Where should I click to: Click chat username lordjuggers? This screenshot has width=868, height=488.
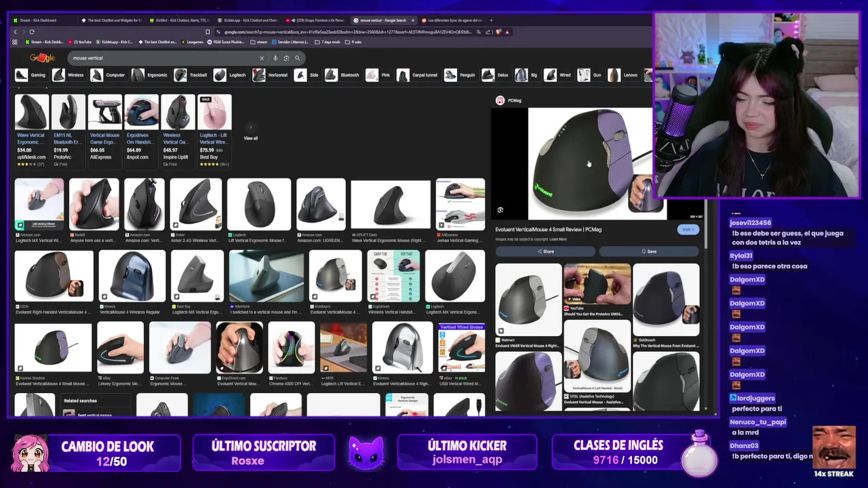(756, 399)
